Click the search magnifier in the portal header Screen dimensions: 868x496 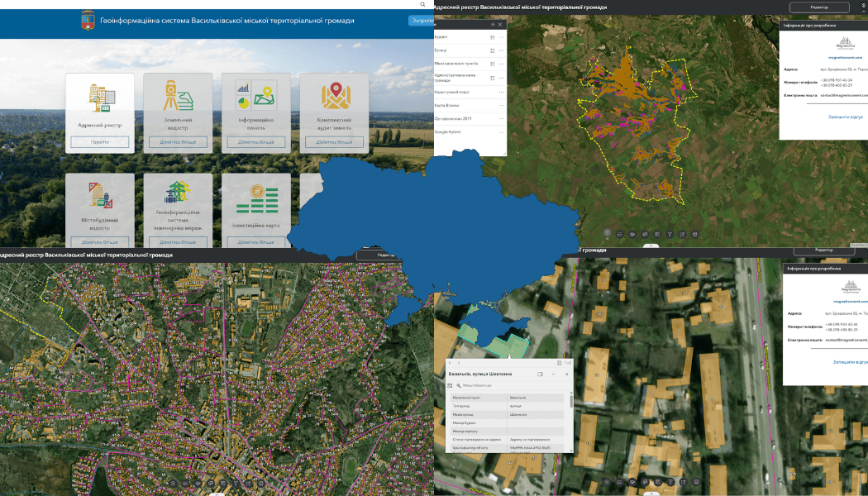(422, 4)
